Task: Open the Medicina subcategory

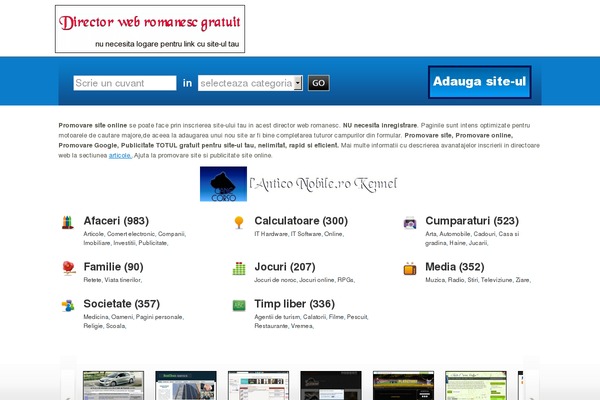Action: [96, 317]
